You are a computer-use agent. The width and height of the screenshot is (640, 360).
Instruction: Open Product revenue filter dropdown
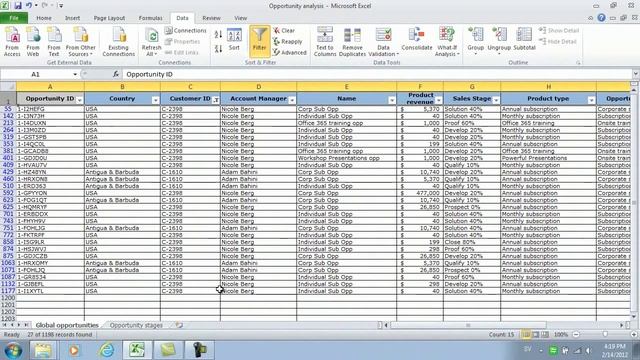439,100
